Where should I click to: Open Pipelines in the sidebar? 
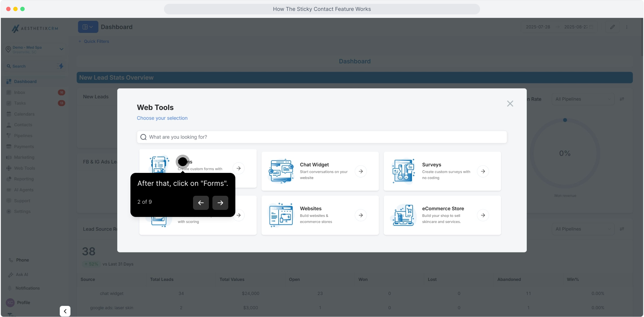point(35,136)
